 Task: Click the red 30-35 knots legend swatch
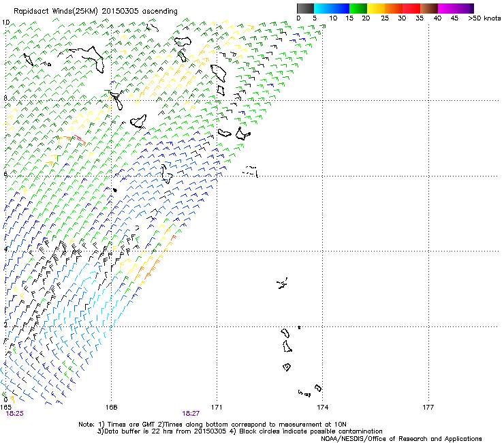[411, 8]
